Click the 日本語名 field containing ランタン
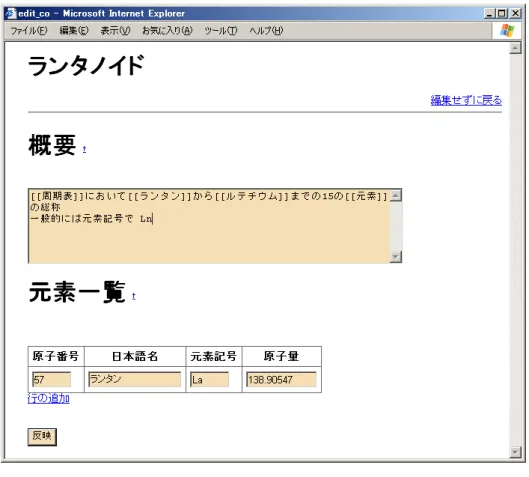This screenshot has height=477, width=529. [x=135, y=379]
